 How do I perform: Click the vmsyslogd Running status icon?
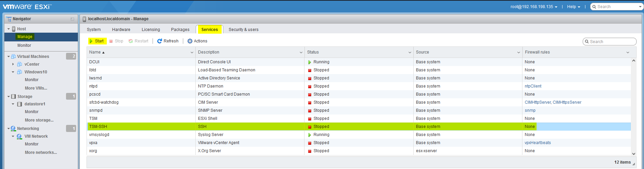310,135
